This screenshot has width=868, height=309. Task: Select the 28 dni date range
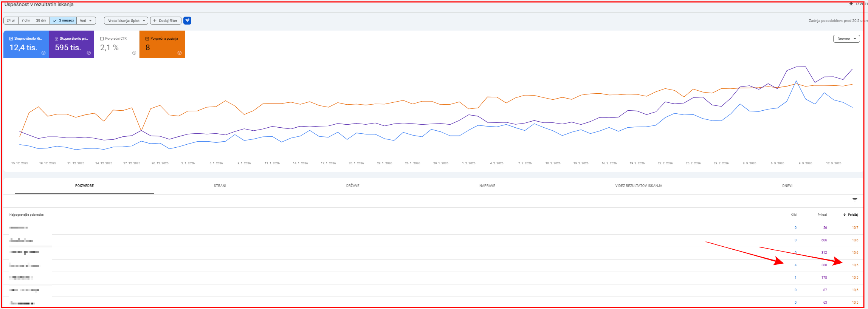[41, 20]
